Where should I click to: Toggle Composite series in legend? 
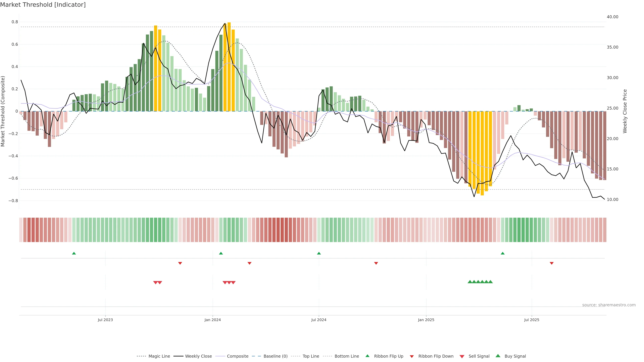[237, 356]
